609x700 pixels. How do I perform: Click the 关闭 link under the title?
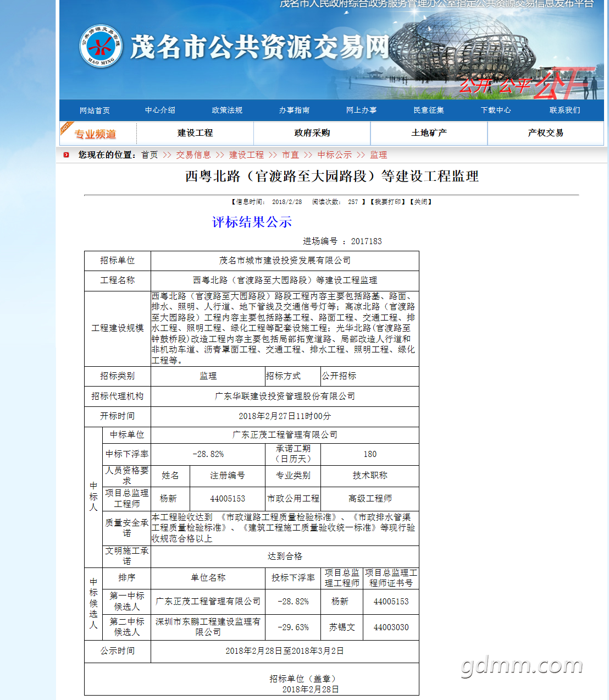pos(422,202)
